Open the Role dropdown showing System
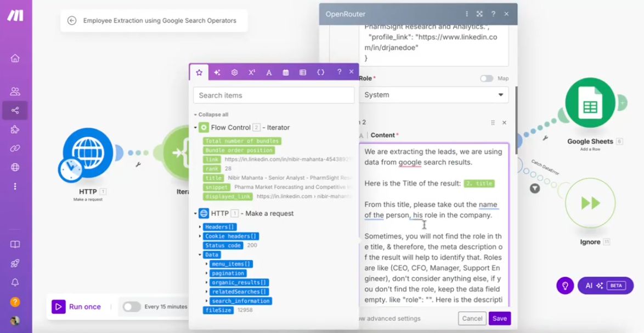Screen dimensions: 644x333 click(433, 95)
